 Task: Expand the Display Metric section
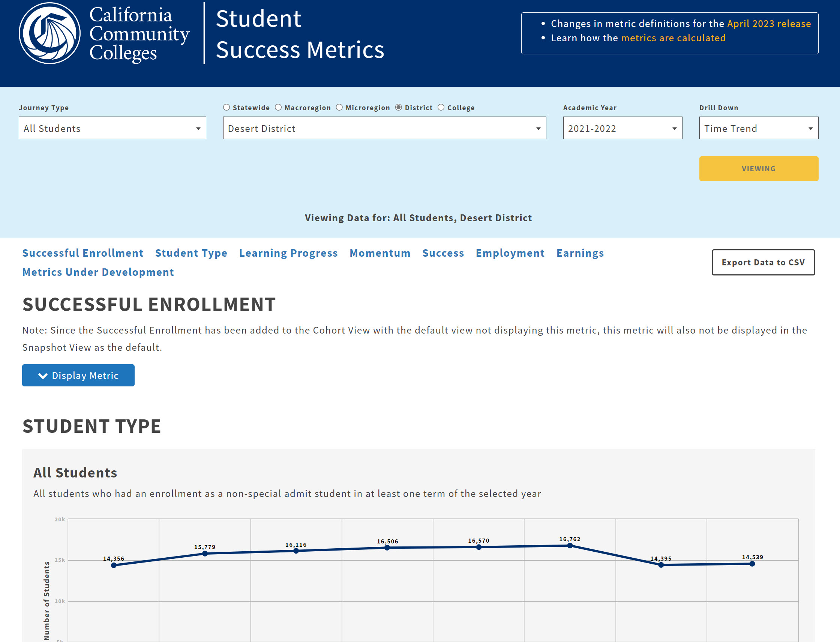(78, 375)
